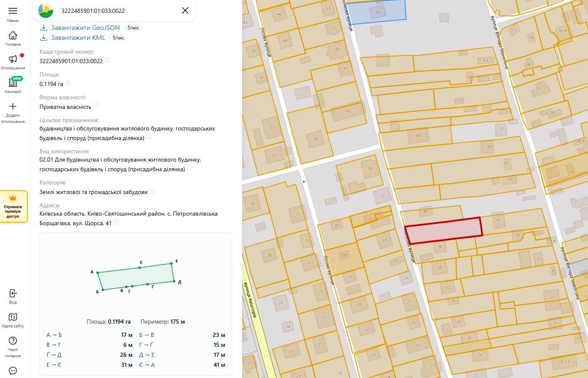Screen dimensions: 588x378
Task: Copy the parcel address text
Action: (117, 222)
